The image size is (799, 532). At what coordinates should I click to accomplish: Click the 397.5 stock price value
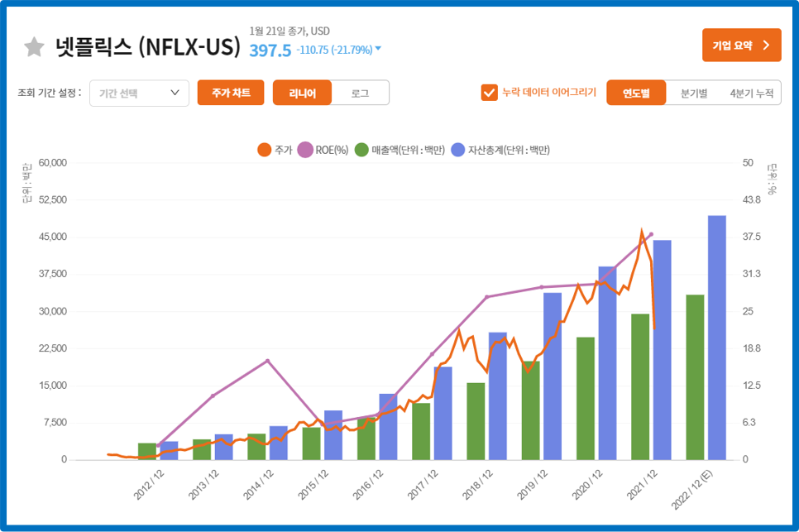pos(270,50)
